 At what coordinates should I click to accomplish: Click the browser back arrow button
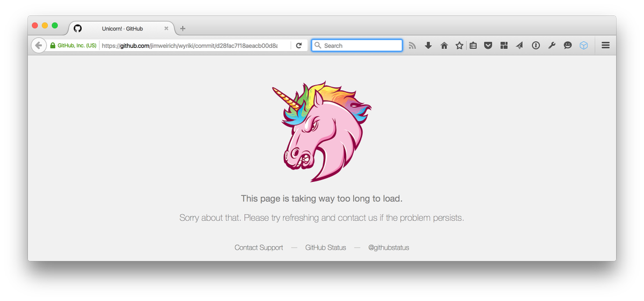coord(38,46)
